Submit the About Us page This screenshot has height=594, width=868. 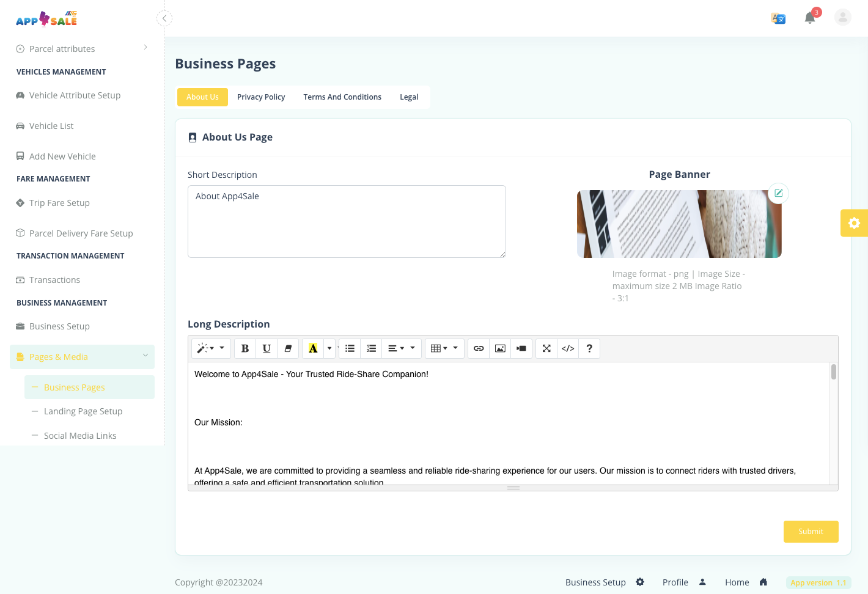coord(811,532)
